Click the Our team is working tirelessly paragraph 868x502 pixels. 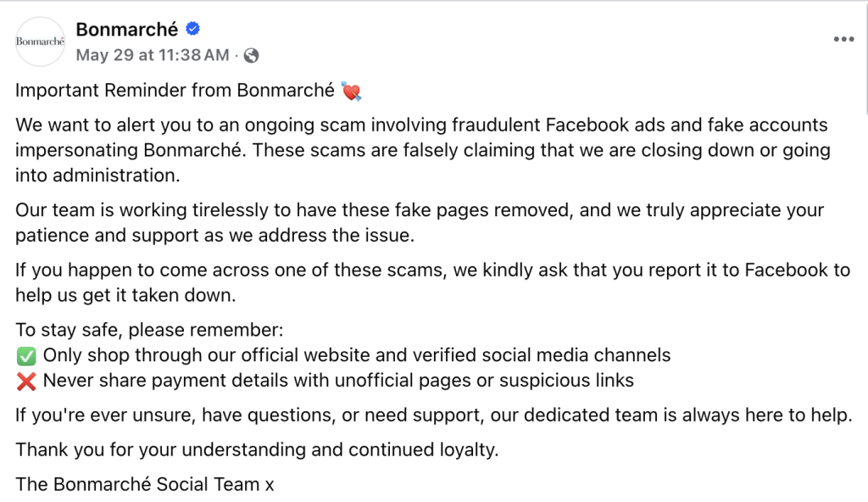(x=420, y=223)
